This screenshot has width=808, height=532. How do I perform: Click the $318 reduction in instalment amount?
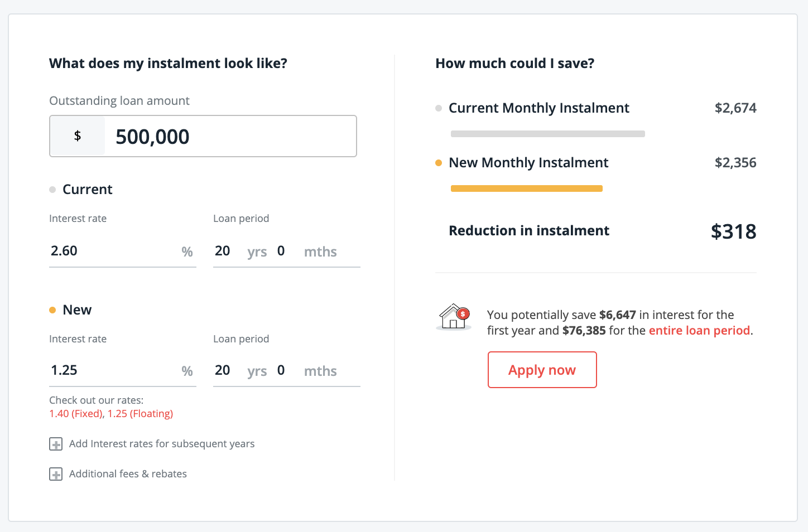[x=733, y=231]
